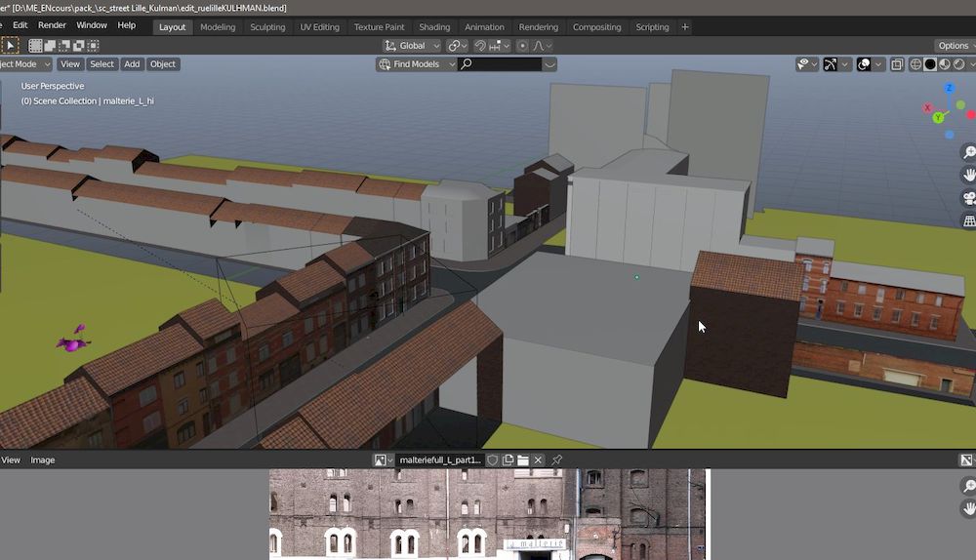Click the pan view hand icon
The width and height of the screenshot is (976, 560).
point(969,176)
